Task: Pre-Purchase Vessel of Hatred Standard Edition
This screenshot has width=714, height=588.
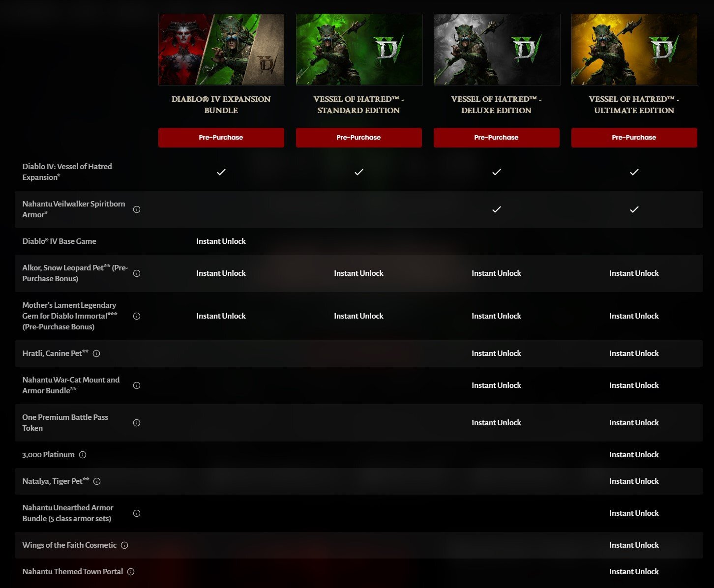Action: click(359, 138)
